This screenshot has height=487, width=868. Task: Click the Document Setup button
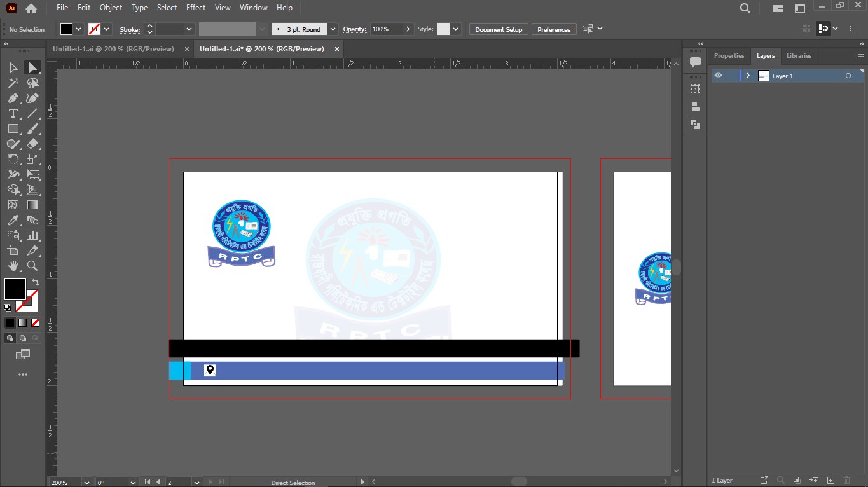[499, 29]
